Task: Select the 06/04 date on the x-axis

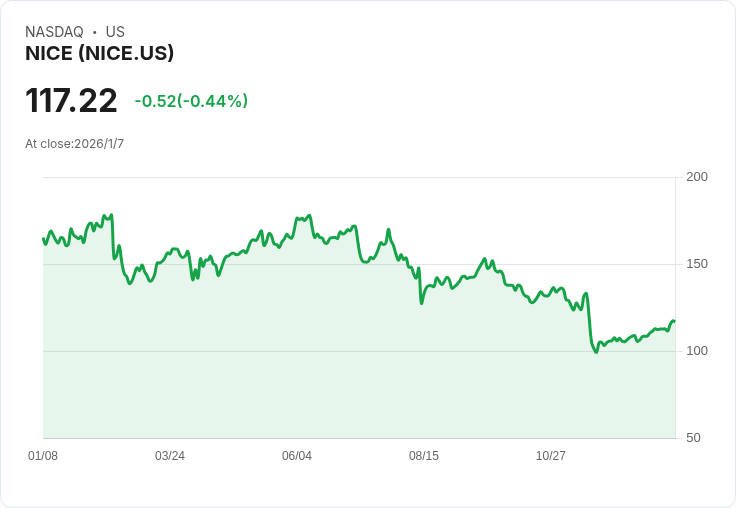Action: (297, 456)
